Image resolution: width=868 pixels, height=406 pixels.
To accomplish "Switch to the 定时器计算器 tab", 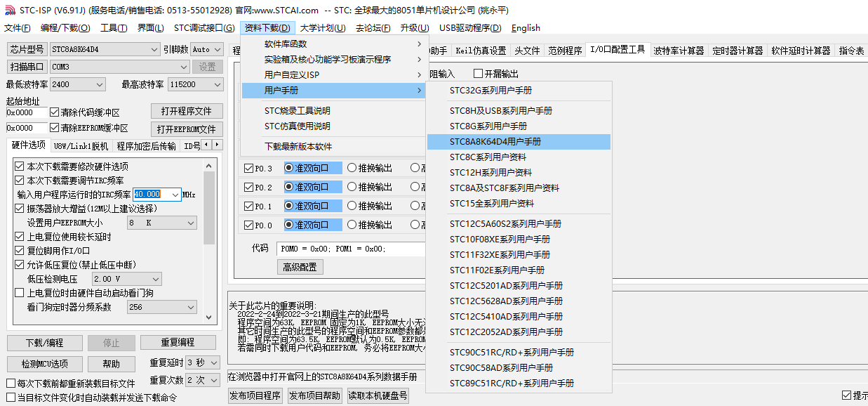I will (x=737, y=51).
